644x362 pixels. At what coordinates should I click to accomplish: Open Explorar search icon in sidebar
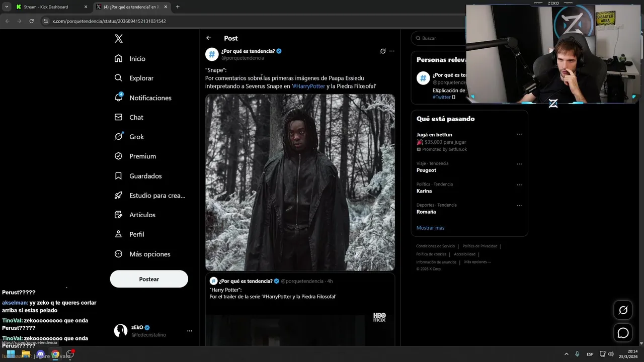click(118, 78)
